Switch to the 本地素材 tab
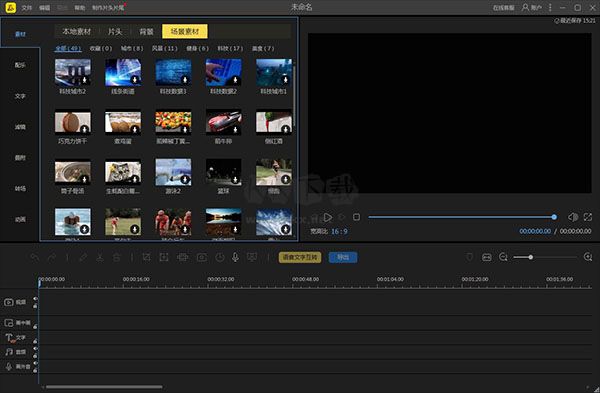 (77, 31)
